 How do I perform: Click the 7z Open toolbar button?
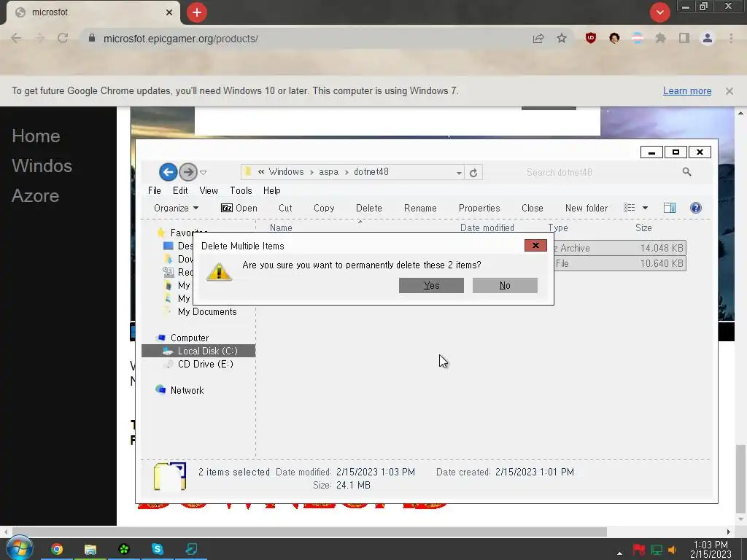(x=239, y=208)
